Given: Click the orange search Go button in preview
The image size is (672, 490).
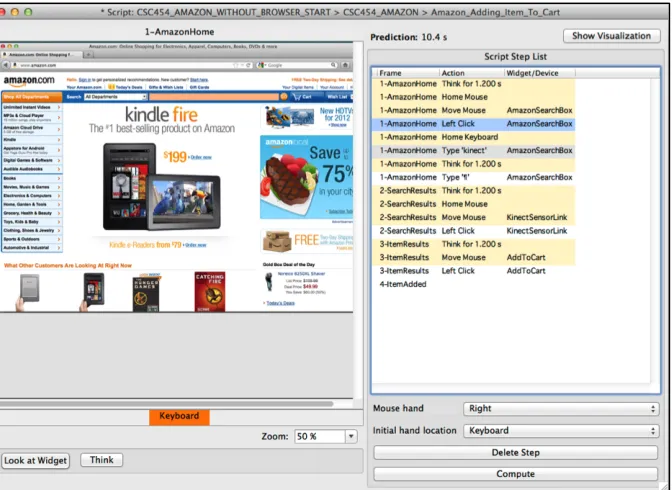Looking at the screenshot, I should click(x=283, y=97).
